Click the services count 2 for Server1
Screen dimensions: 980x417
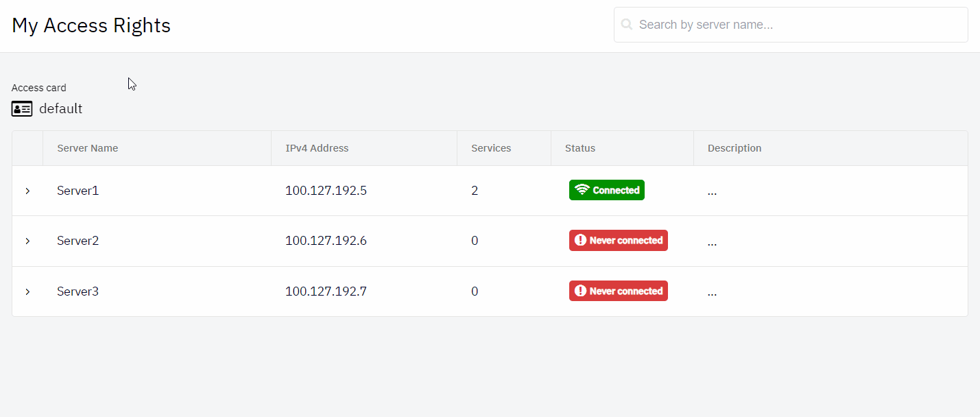click(475, 191)
